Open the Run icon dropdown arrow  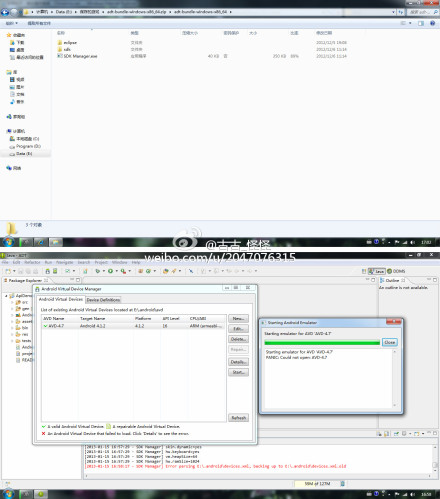pos(116,271)
